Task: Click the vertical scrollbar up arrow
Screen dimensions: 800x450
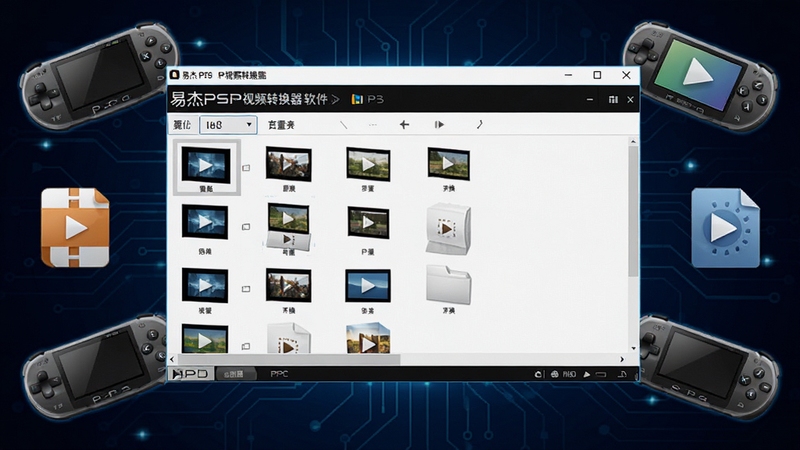Action: click(x=633, y=141)
